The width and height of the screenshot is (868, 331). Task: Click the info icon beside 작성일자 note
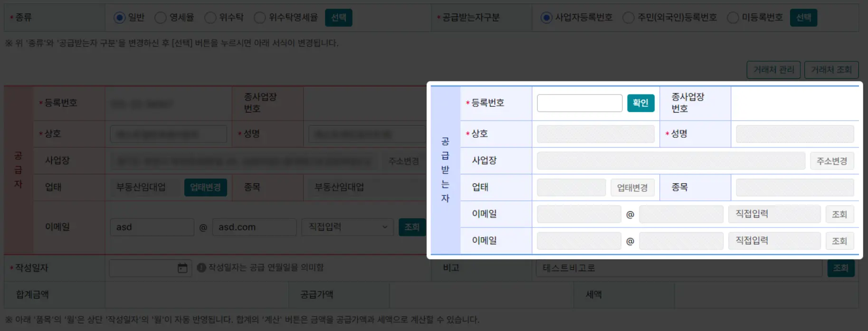pyautogui.click(x=201, y=268)
